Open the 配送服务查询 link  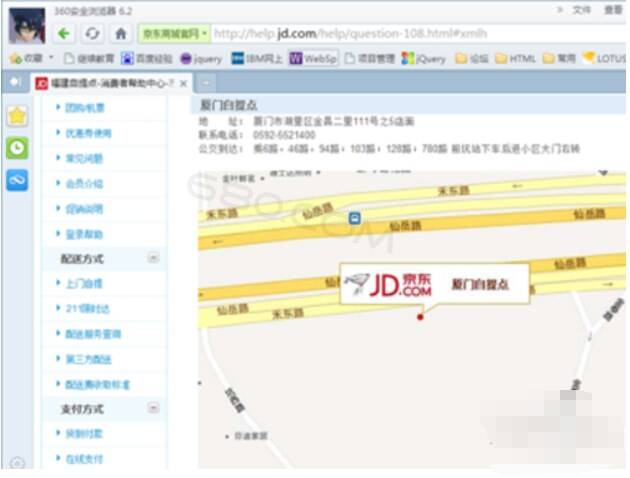point(93,334)
